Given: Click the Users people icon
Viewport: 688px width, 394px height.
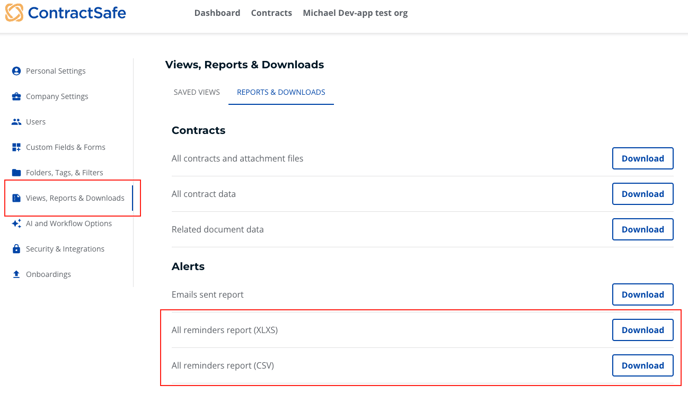Looking at the screenshot, I should click(x=16, y=122).
